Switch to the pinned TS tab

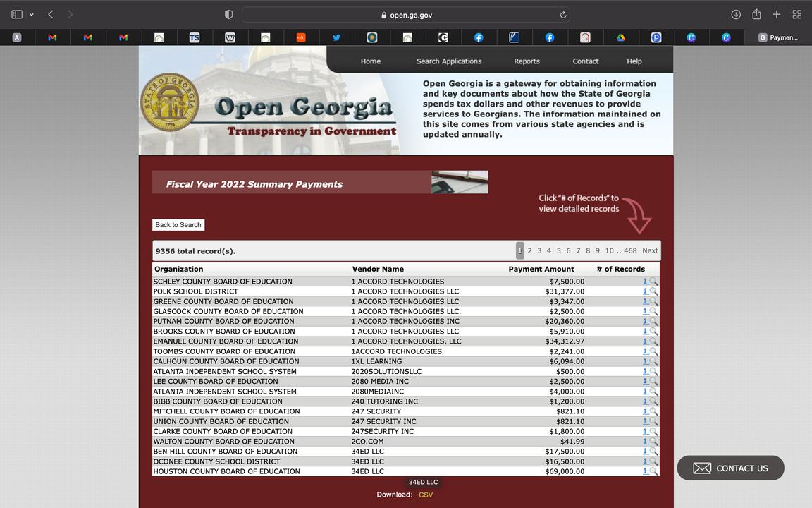[195, 37]
